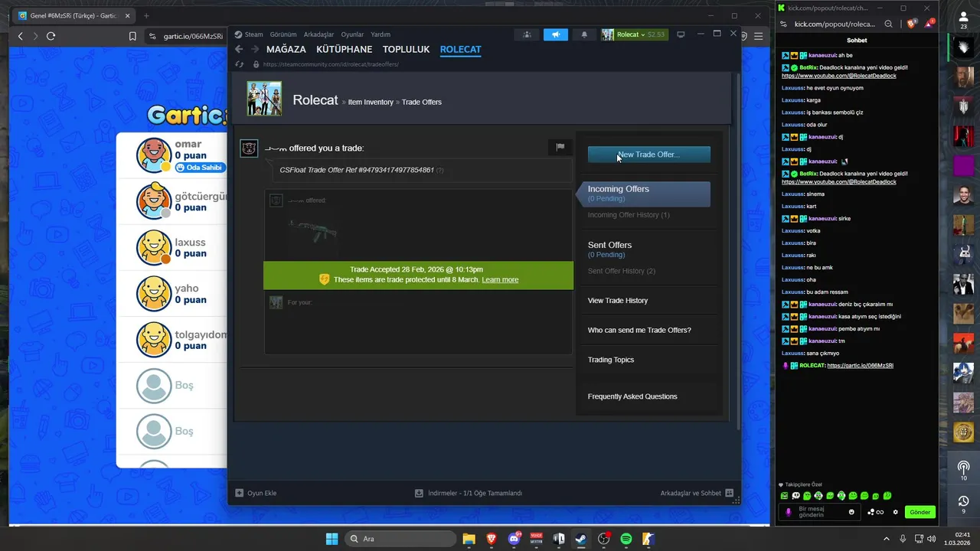Viewport: 980px width, 551px height.
Task: Open the Arkadaşlar menu in Steam
Action: [x=318, y=34]
